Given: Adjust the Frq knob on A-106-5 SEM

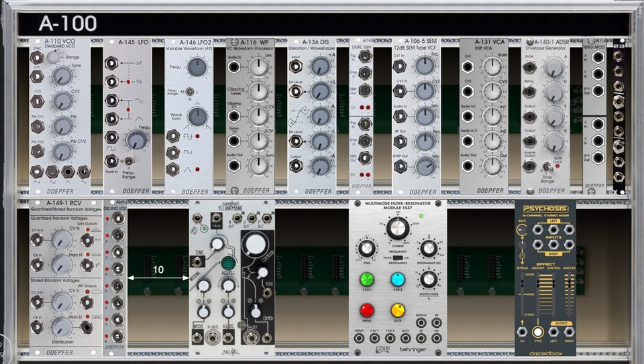Looking at the screenshot, I should pos(424,66).
